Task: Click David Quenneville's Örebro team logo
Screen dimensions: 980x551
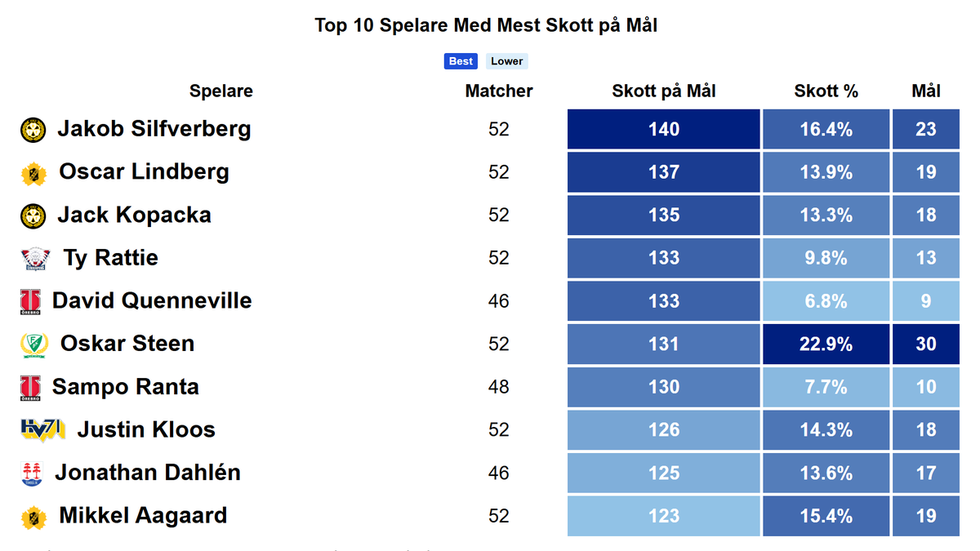Action: pyautogui.click(x=30, y=301)
